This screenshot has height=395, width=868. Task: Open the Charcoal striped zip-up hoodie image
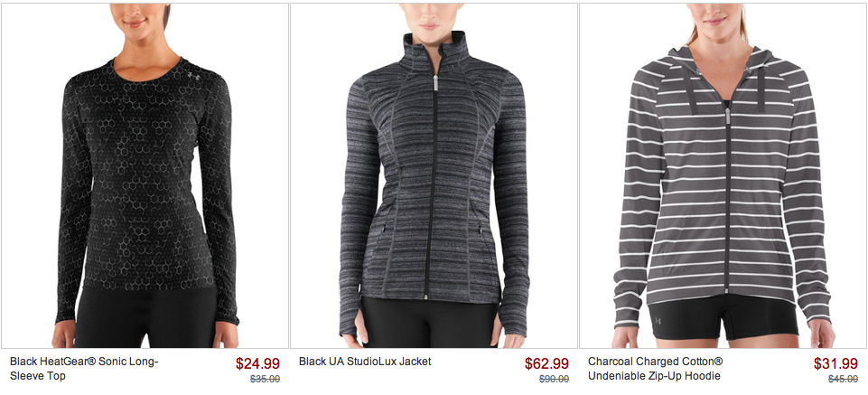tap(723, 175)
